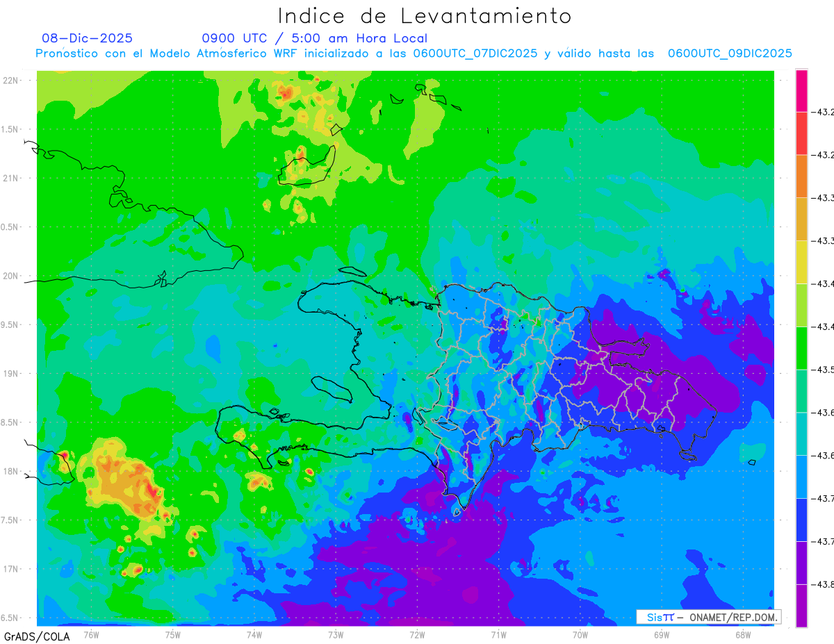834x644 pixels.
Task: Pick the orange legend color swatch
Action: [801, 176]
